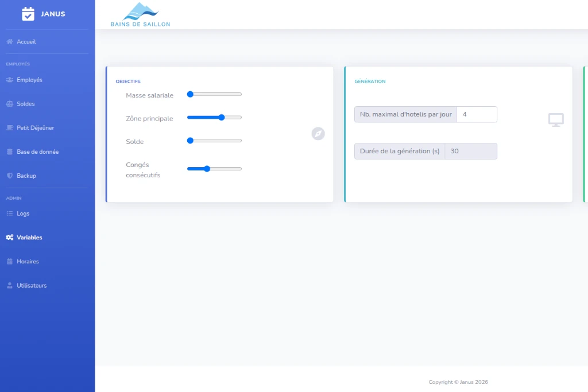Click the Utilisateurs user icon

click(x=10, y=286)
